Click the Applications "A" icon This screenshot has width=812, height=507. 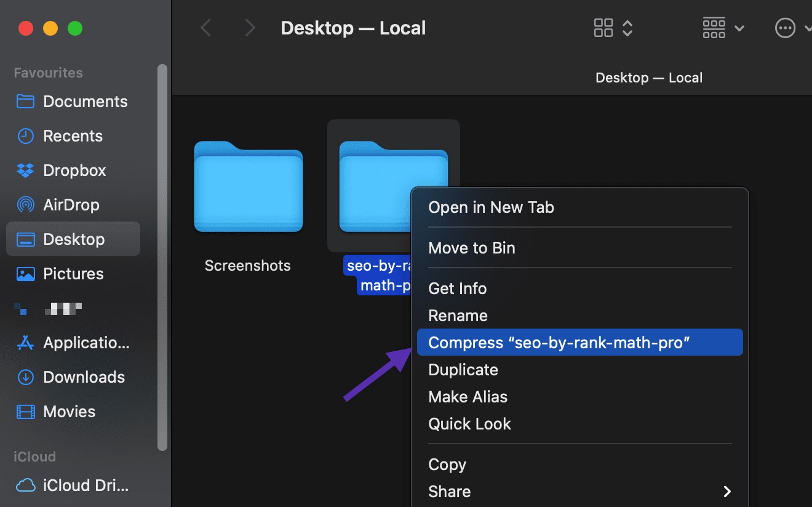pos(25,343)
